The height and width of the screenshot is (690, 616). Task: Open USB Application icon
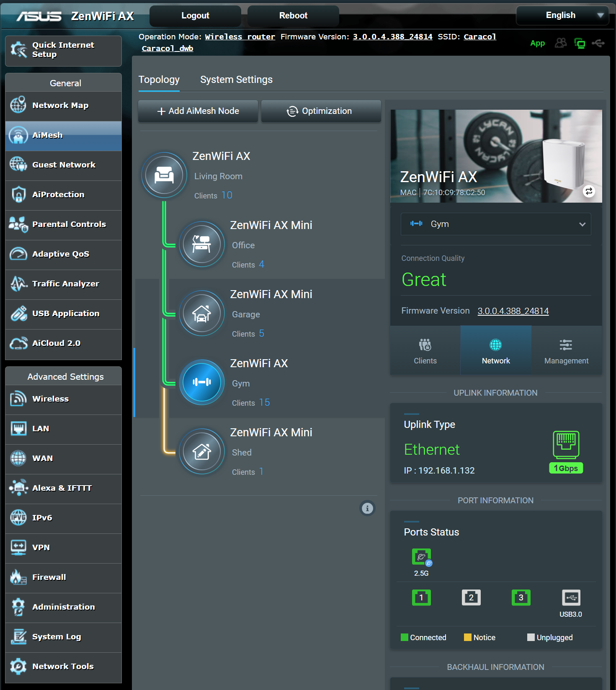coord(18,313)
